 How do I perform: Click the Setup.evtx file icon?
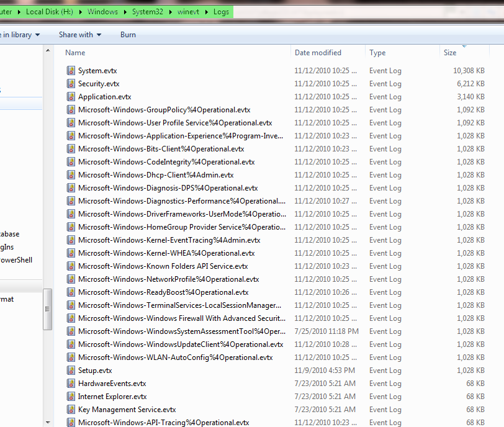point(70,370)
